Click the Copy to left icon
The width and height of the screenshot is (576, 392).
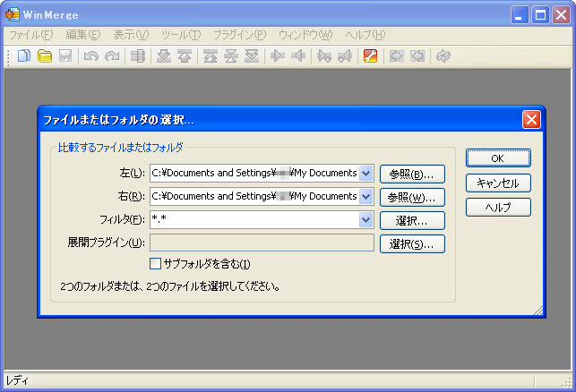pos(298,56)
